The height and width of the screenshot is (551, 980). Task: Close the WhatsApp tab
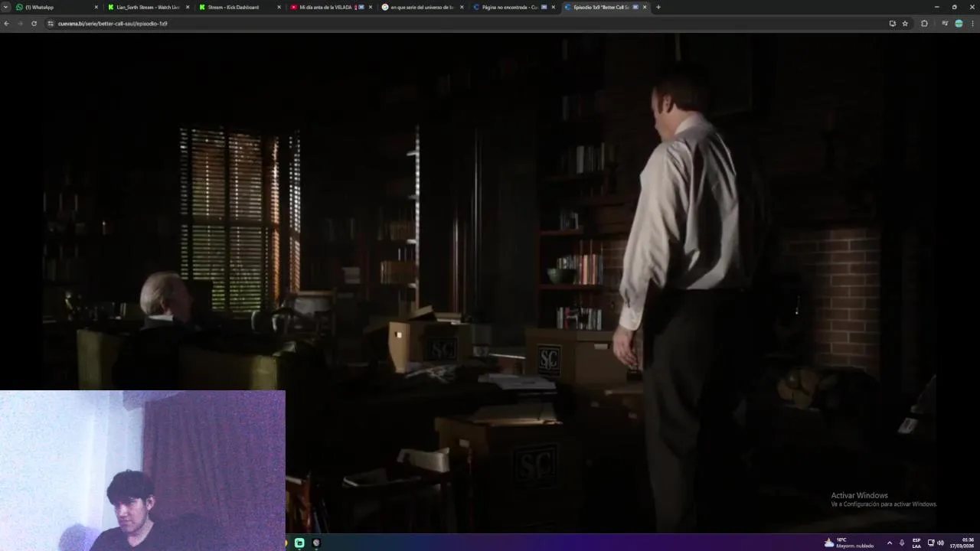96,7
